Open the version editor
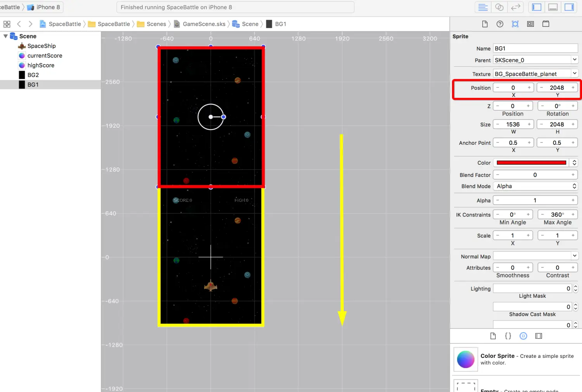Viewport: 582px width, 392px height. tap(516, 7)
